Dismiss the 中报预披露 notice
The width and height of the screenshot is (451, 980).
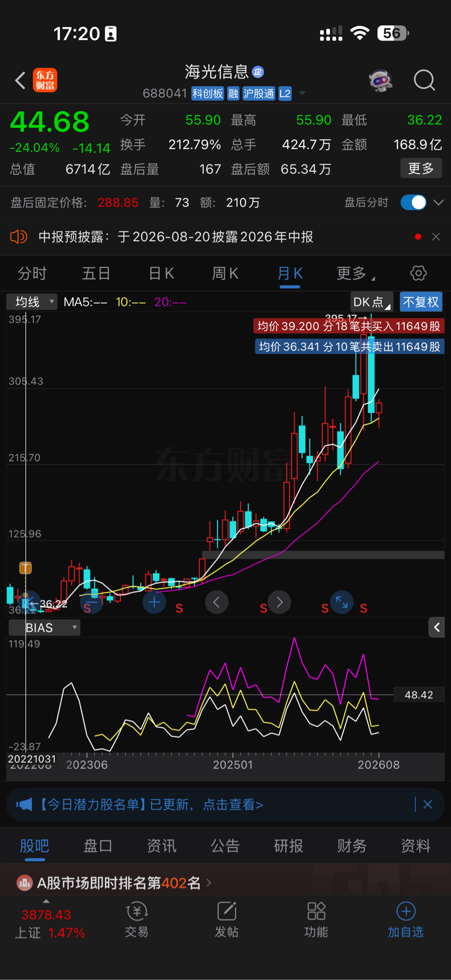[436, 237]
